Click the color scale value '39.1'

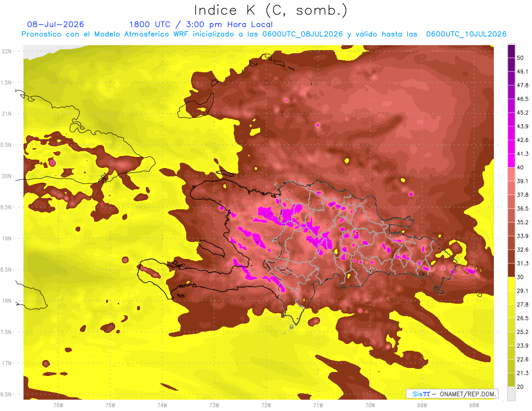[x=523, y=181]
